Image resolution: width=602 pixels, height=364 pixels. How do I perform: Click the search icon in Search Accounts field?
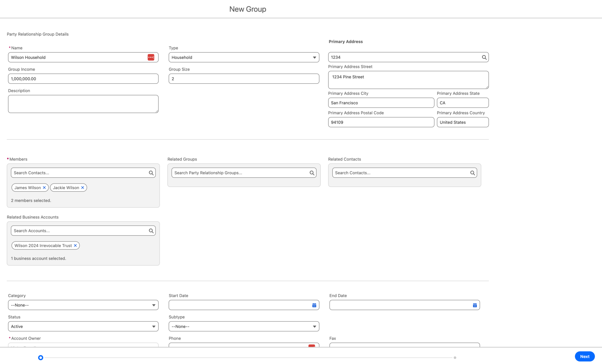click(151, 231)
